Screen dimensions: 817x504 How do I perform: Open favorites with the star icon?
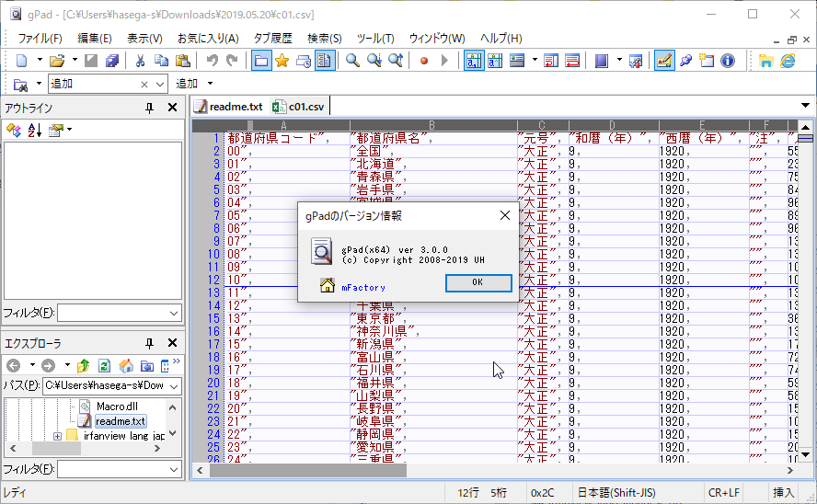click(282, 61)
